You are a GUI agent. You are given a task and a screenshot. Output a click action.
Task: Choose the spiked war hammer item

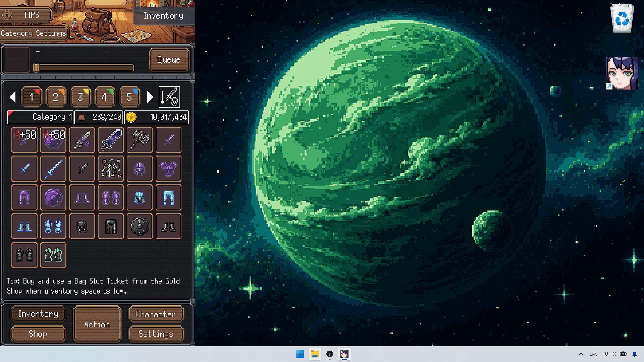(x=140, y=140)
